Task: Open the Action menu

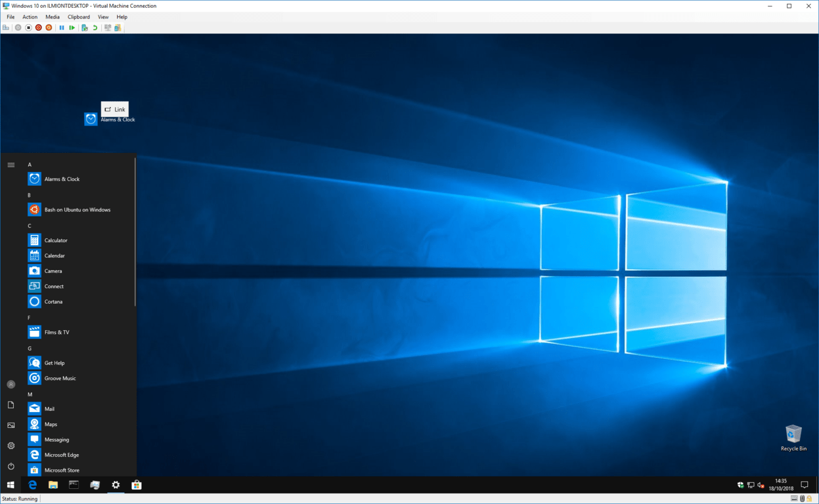Action: [30, 17]
